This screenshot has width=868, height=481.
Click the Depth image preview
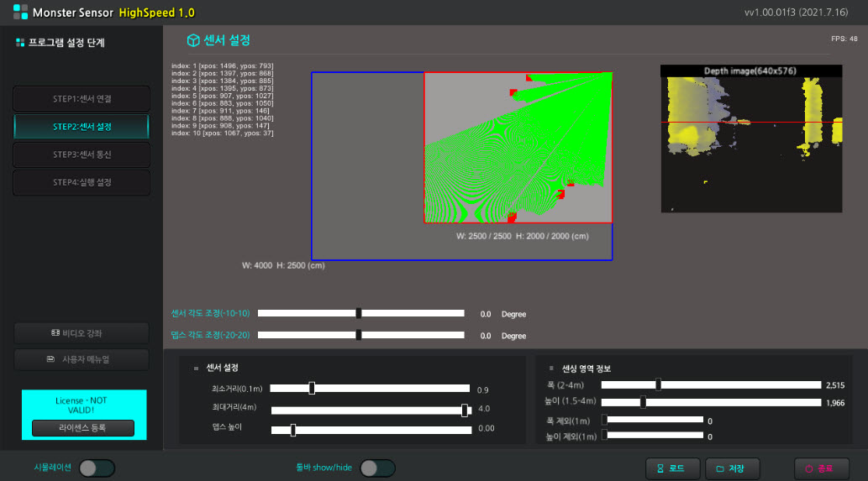(x=751, y=139)
